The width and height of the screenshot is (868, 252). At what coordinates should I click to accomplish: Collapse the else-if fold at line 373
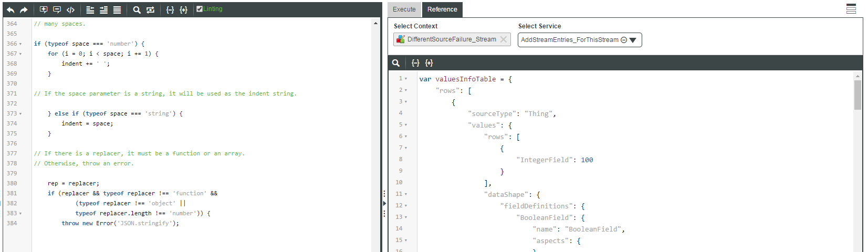click(x=20, y=114)
